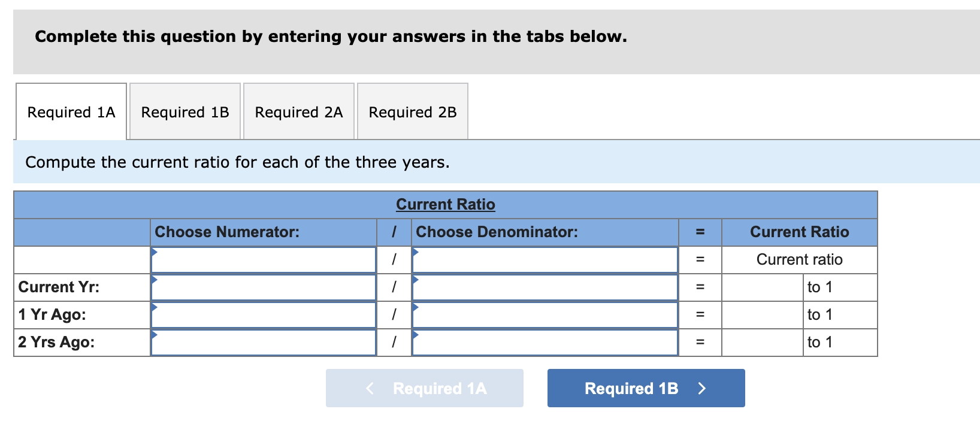This screenshot has width=980, height=430.
Task: Click the 2 Yrs Ago ratio answer field
Action: tap(761, 342)
